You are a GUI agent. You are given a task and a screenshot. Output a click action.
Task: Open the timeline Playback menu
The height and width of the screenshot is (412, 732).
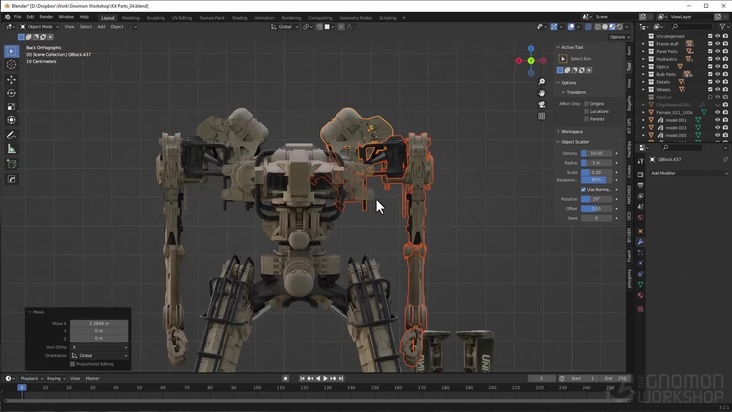tap(31, 378)
